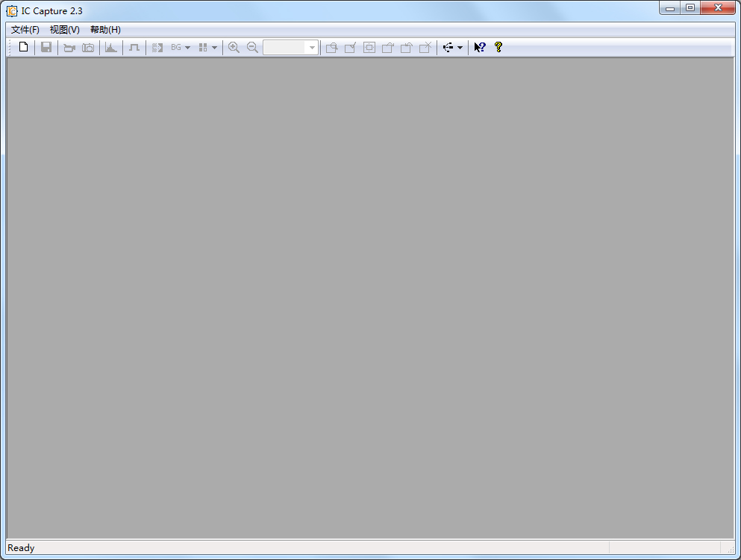
Task: Click the Ready status bar text
Action: (x=21, y=548)
